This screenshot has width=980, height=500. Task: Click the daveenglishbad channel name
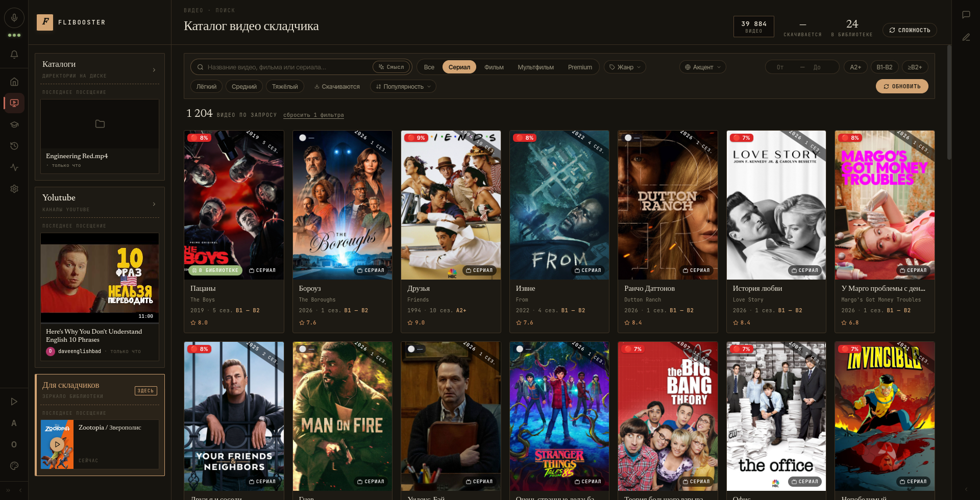[x=80, y=352]
